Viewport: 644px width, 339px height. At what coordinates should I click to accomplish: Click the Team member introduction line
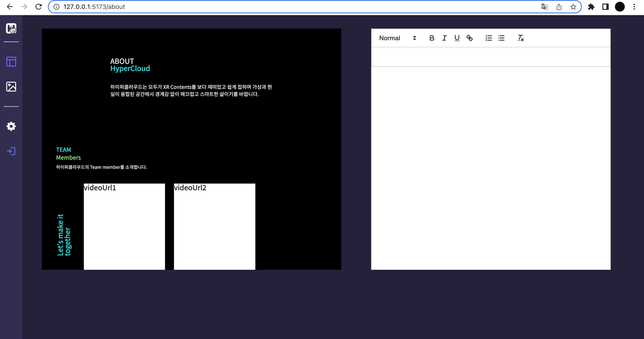[102, 167]
